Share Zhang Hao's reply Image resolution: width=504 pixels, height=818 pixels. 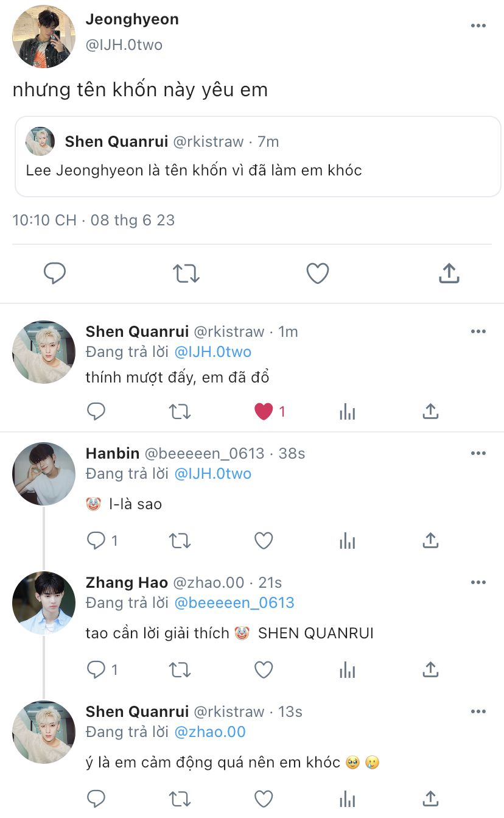click(430, 669)
